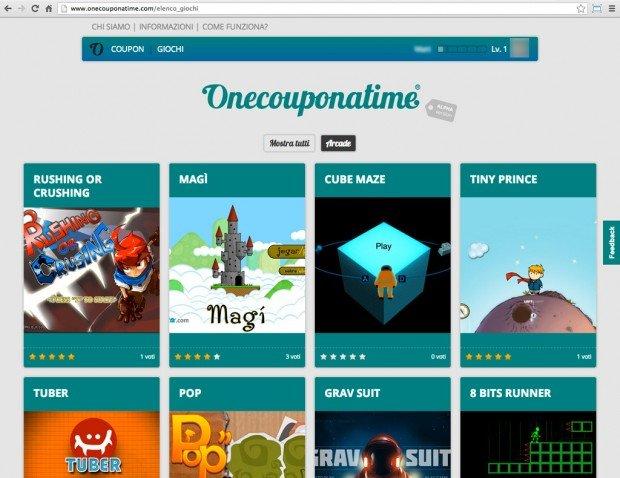Open the GIOCHI menu item
Image resolution: width=620 pixels, height=478 pixels.
[x=170, y=49]
